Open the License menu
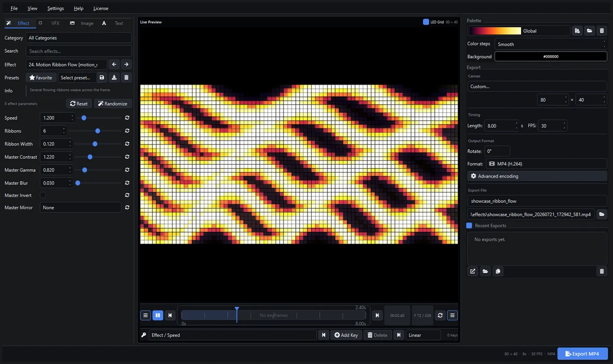 click(101, 8)
